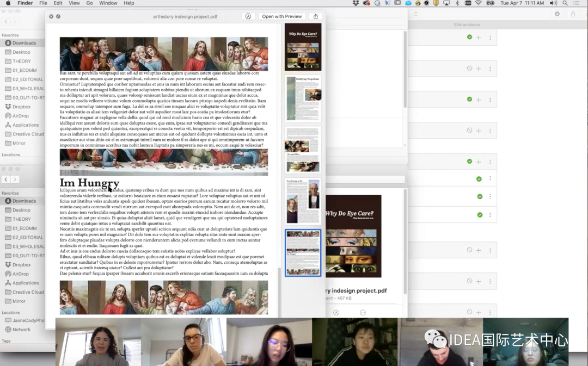Select JaimeCodyPho under Locations in the lower sidebar
588x366 pixels.
click(22, 320)
